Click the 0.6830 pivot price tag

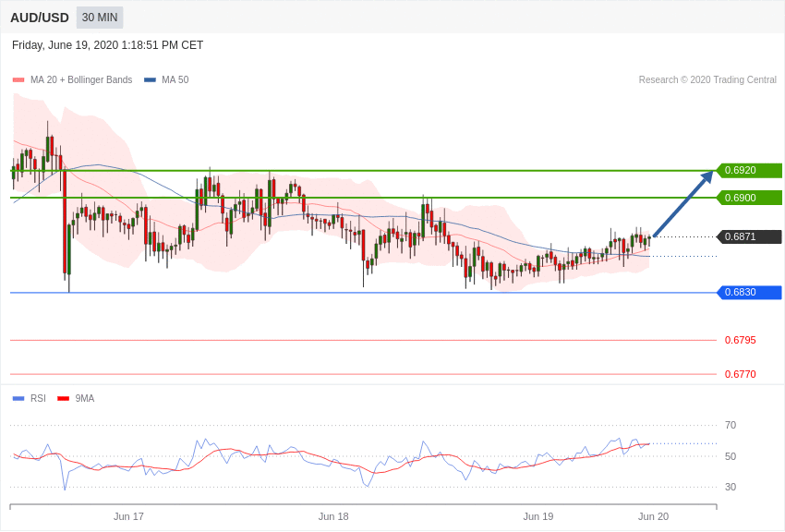pos(750,292)
